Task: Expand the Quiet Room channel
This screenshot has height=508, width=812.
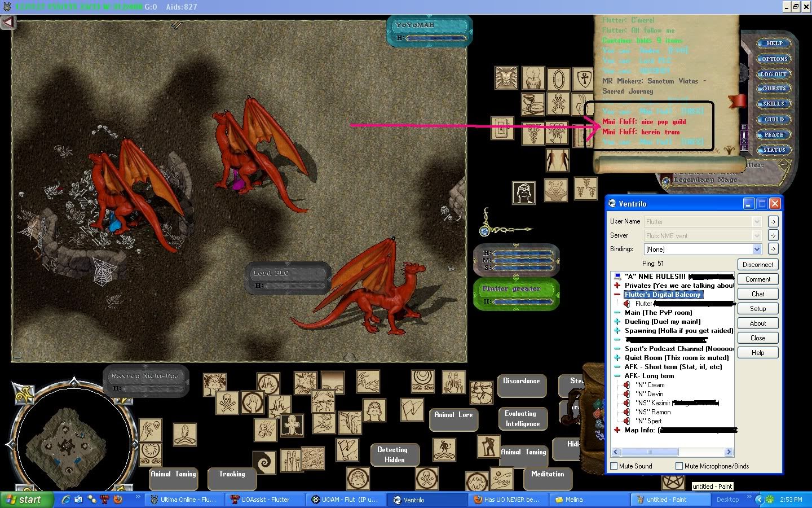Action: (617, 358)
